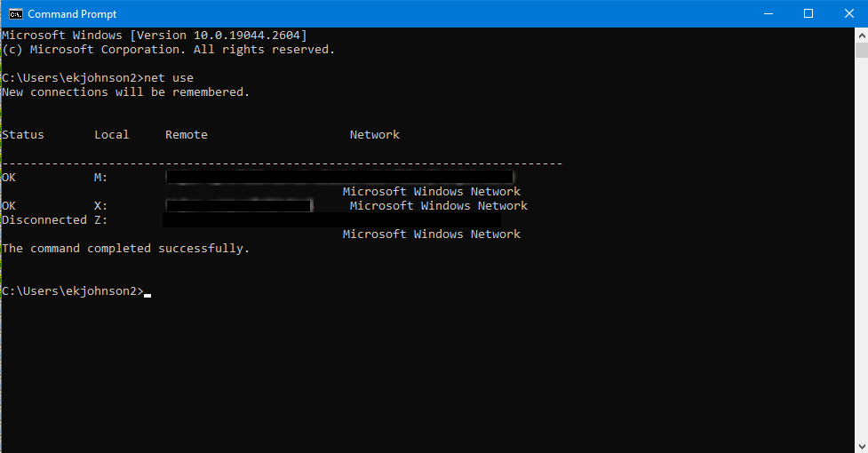Click the dashed separator line under headers
This screenshot has width=868, height=453.
[x=283, y=163]
